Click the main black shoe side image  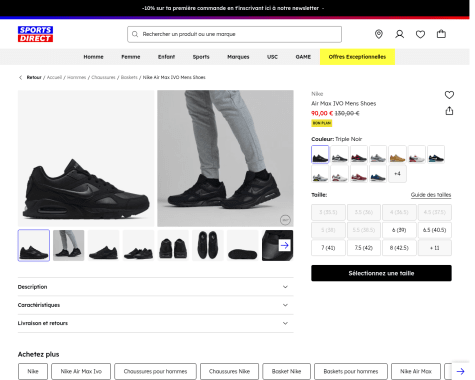point(86,158)
